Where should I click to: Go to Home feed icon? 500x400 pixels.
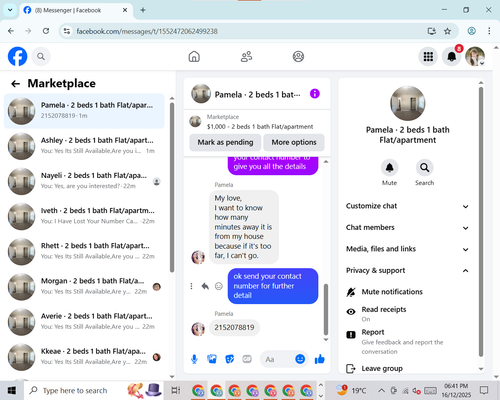[x=194, y=56]
